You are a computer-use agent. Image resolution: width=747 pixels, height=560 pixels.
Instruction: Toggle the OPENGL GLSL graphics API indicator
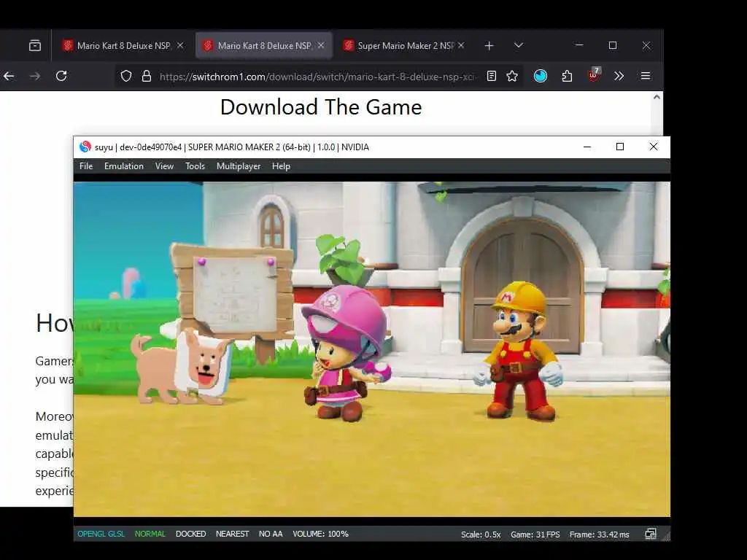[101, 534]
